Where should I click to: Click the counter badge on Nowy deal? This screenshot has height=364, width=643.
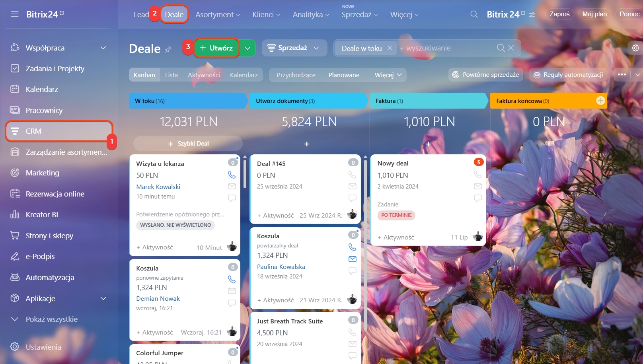479,162
